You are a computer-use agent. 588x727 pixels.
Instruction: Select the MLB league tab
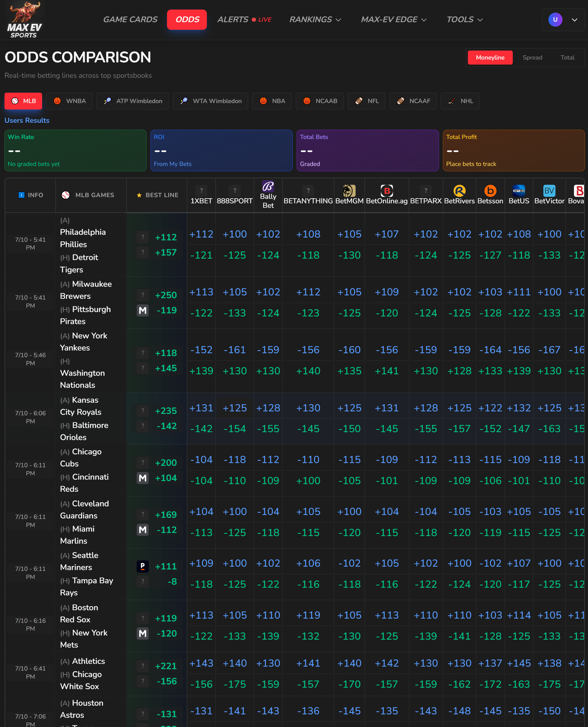pyautogui.click(x=23, y=101)
